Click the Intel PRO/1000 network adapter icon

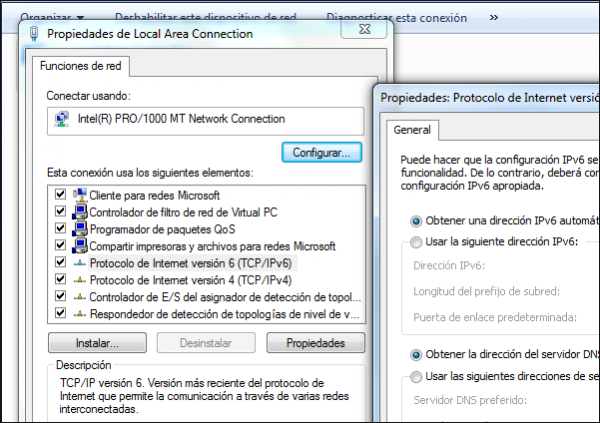coord(62,119)
